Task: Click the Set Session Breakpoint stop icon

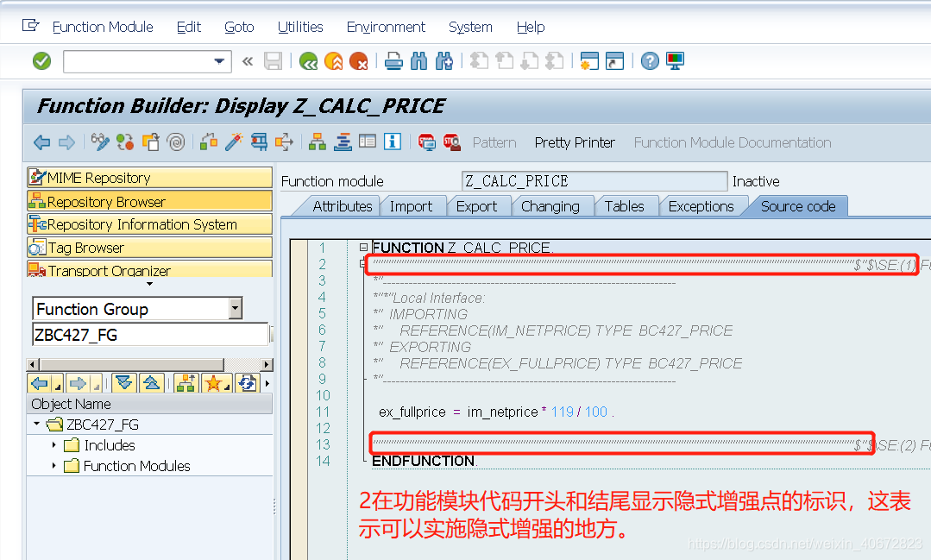Action: 426,142
